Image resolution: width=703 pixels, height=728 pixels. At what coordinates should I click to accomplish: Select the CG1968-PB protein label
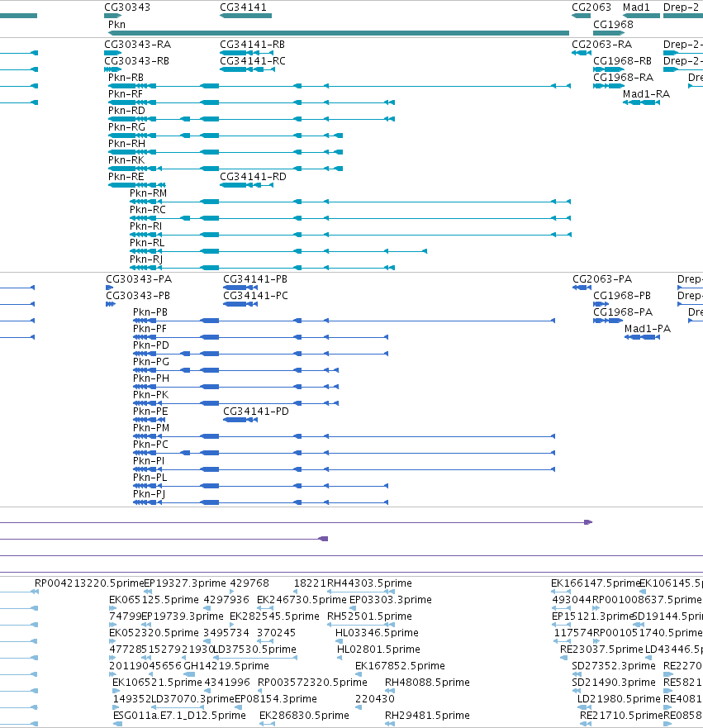(622, 296)
